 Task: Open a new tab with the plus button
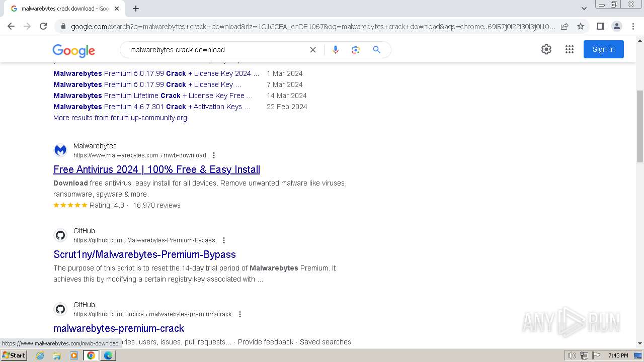pyautogui.click(x=136, y=9)
